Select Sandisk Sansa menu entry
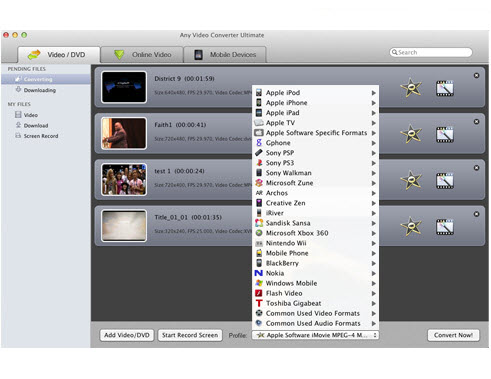This screenshot has height=379, width=491. click(x=315, y=223)
